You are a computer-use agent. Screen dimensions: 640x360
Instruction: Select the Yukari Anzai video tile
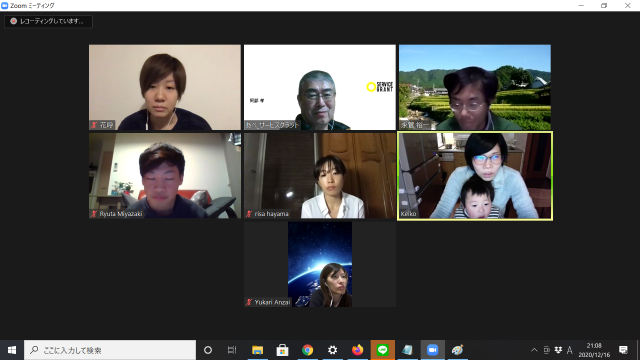(320, 264)
